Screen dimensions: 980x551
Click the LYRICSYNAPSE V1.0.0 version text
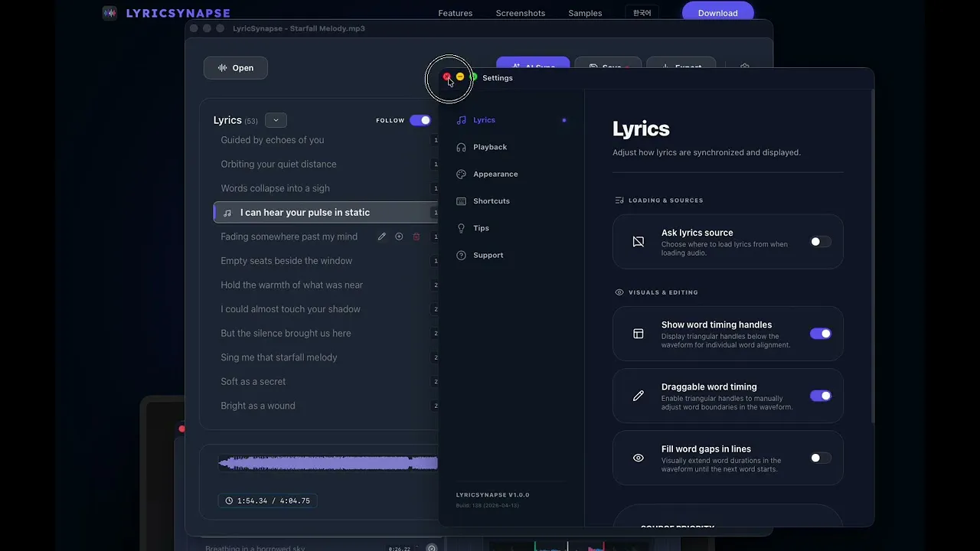click(492, 495)
